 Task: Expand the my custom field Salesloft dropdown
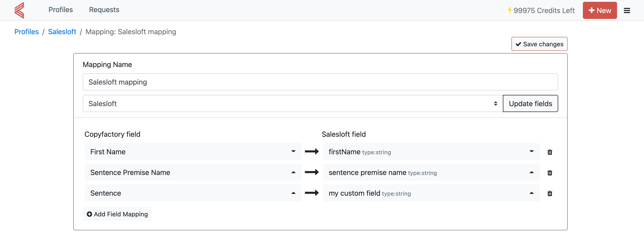[x=431, y=193]
